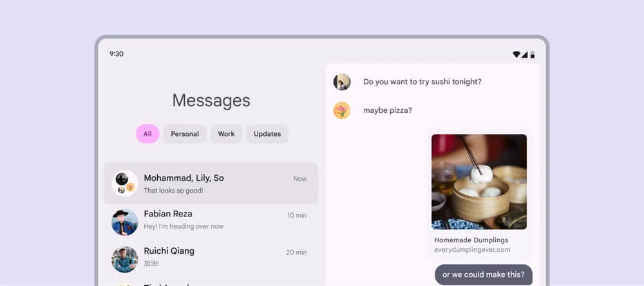Click the '10 min' timestamp
This screenshot has width=644, height=286.
tap(296, 215)
